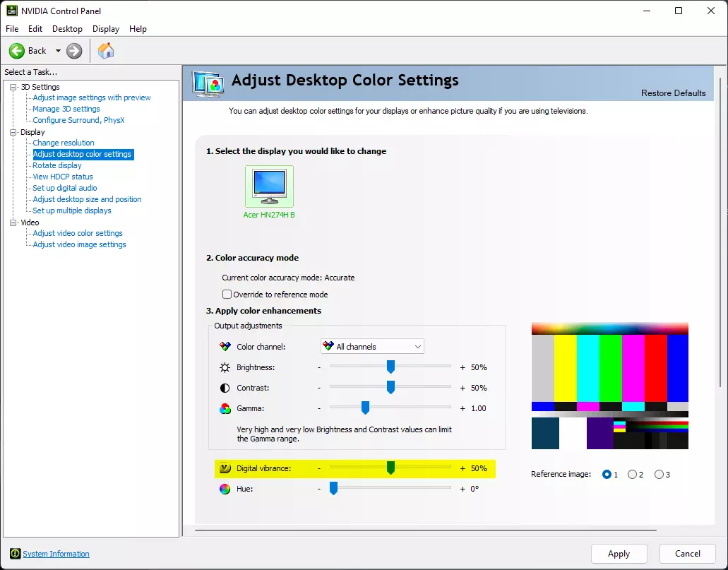Select reference image 2 radio button
The image size is (728, 570).
pos(632,475)
